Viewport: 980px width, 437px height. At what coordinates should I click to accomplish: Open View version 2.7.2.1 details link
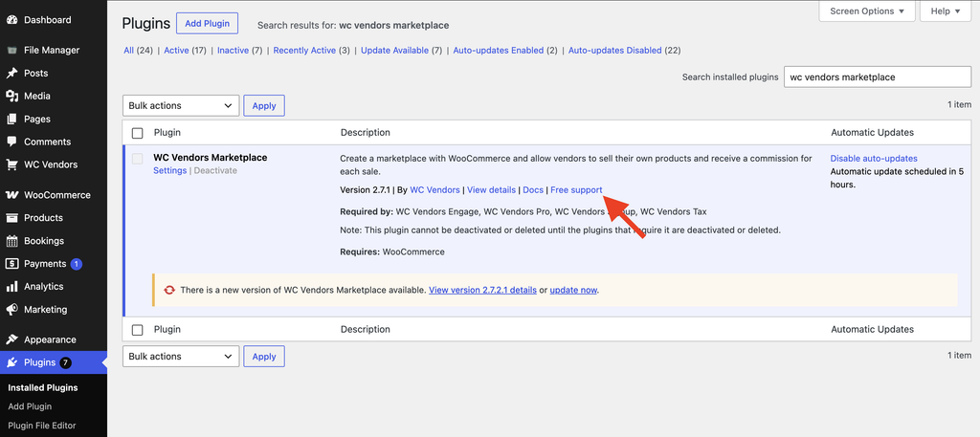pyautogui.click(x=482, y=291)
